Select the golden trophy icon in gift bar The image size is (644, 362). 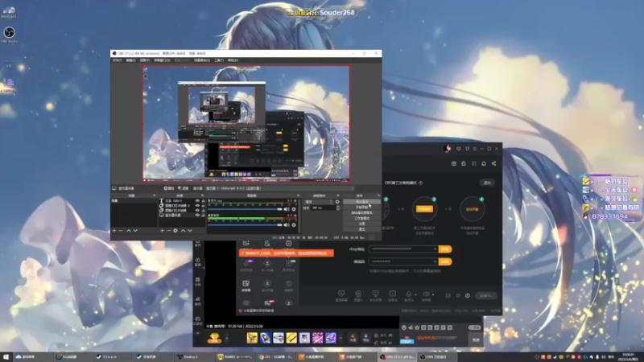(x=214, y=338)
